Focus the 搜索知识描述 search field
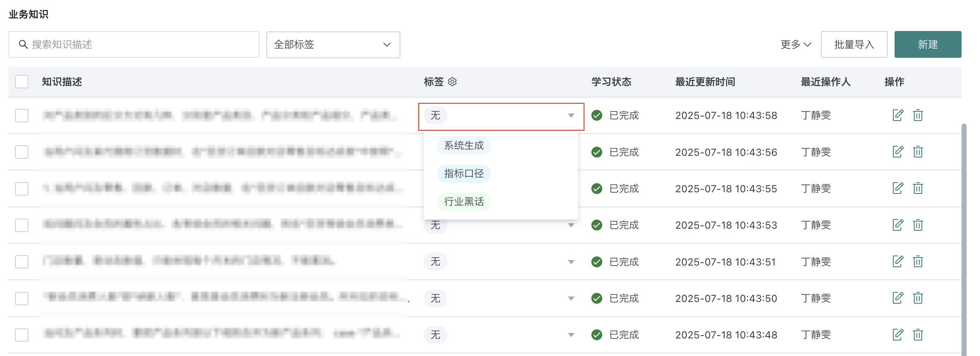Screen dimensions: 980x356 138,44
